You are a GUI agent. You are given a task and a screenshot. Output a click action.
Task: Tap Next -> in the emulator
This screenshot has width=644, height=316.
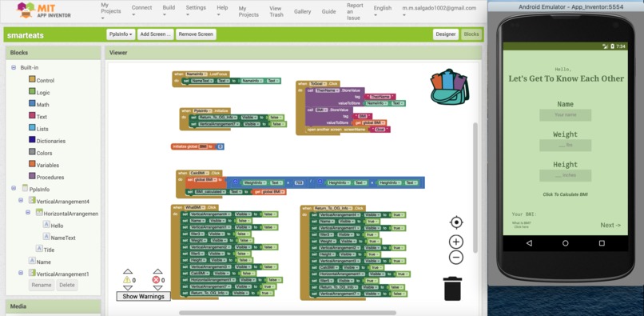point(610,225)
